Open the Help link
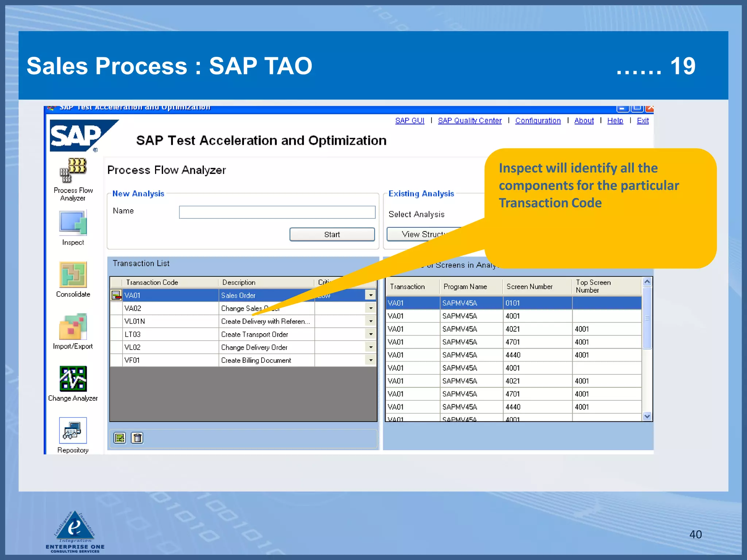 click(615, 121)
